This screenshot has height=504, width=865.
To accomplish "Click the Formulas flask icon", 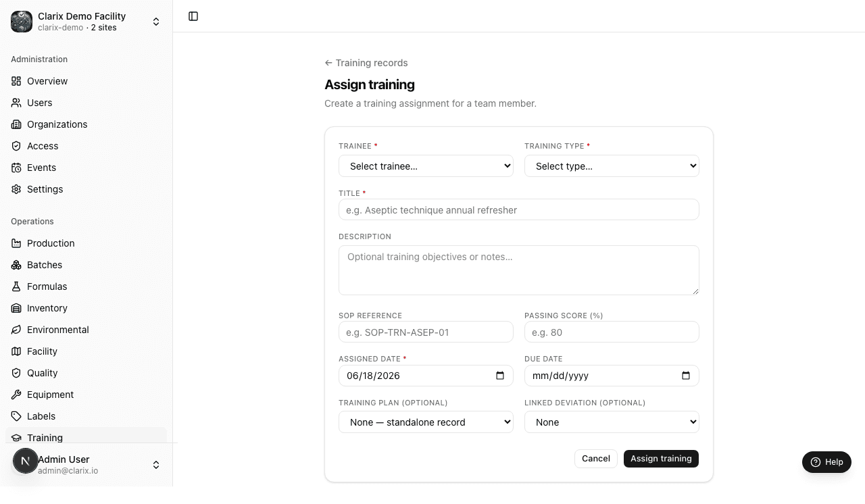I will [16, 286].
